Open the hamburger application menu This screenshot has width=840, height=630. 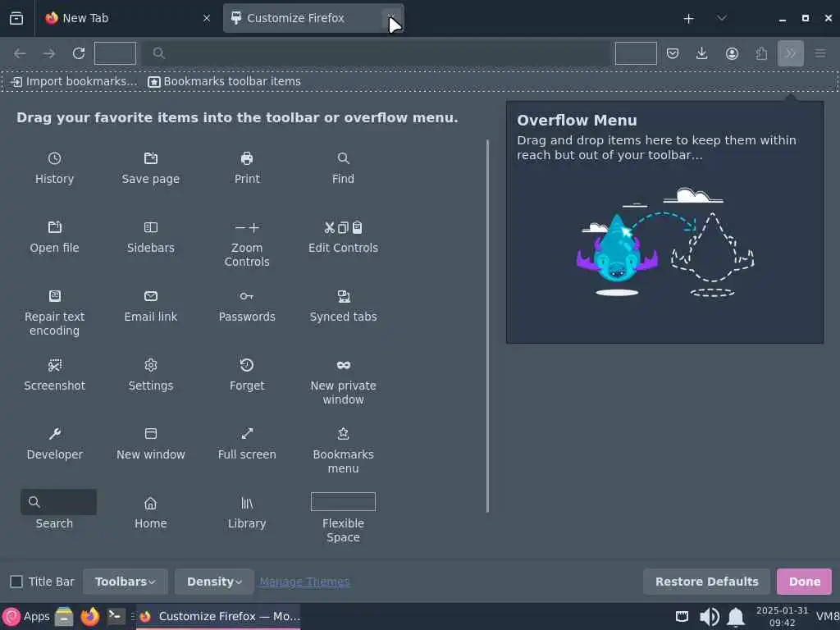coord(820,53)
